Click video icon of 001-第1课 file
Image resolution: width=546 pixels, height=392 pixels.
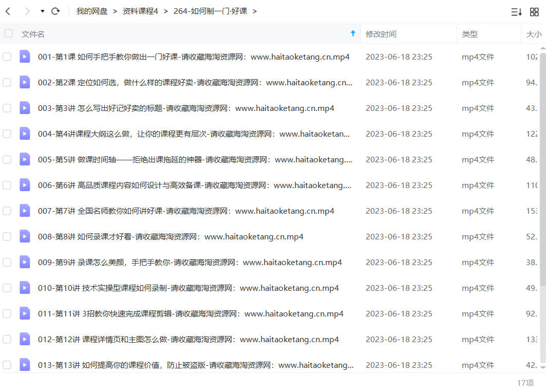25,56
